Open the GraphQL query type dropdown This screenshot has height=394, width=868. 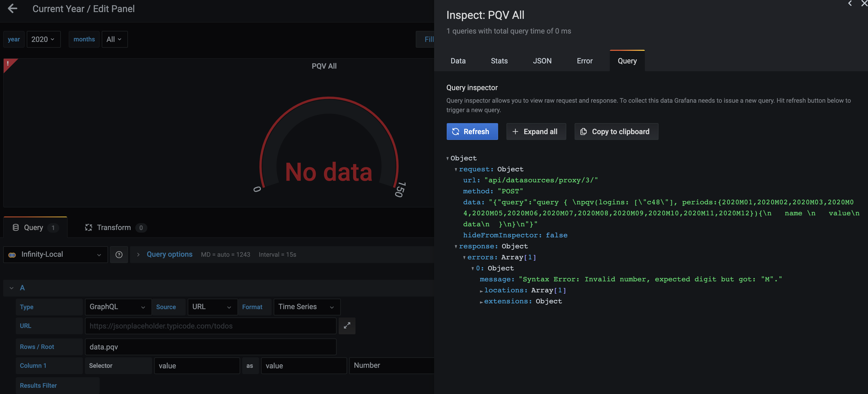118,307
